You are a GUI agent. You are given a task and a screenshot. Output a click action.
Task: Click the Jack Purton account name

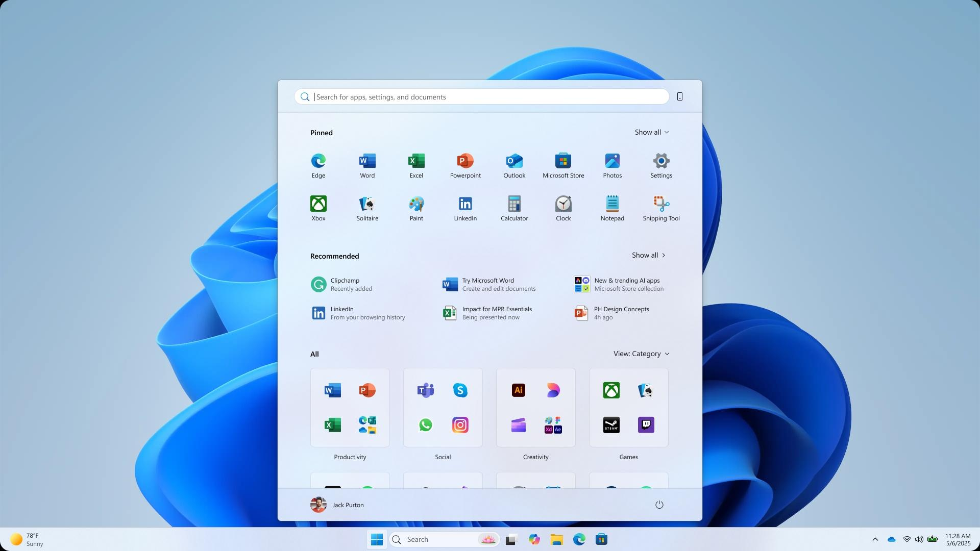coord(348,505)
